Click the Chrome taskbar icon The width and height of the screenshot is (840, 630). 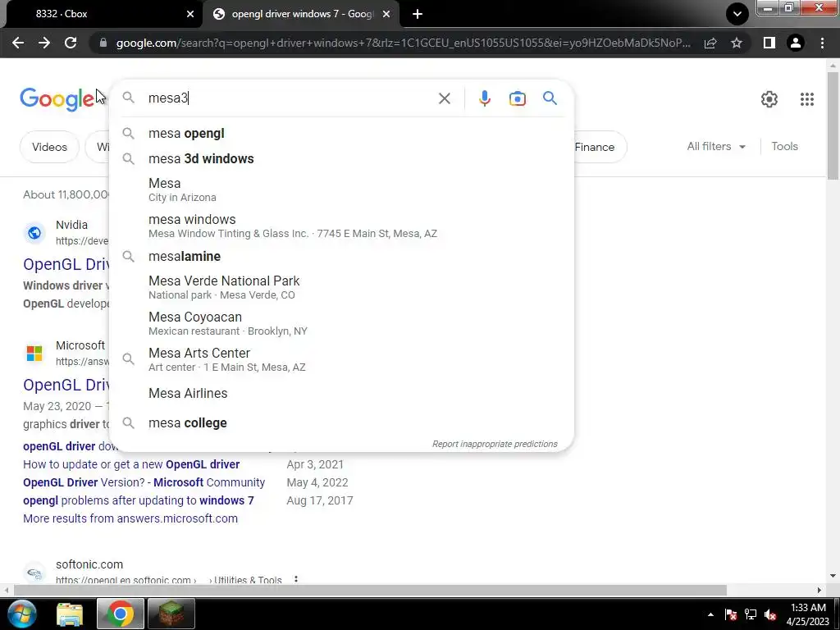click(x=120, y=614)
